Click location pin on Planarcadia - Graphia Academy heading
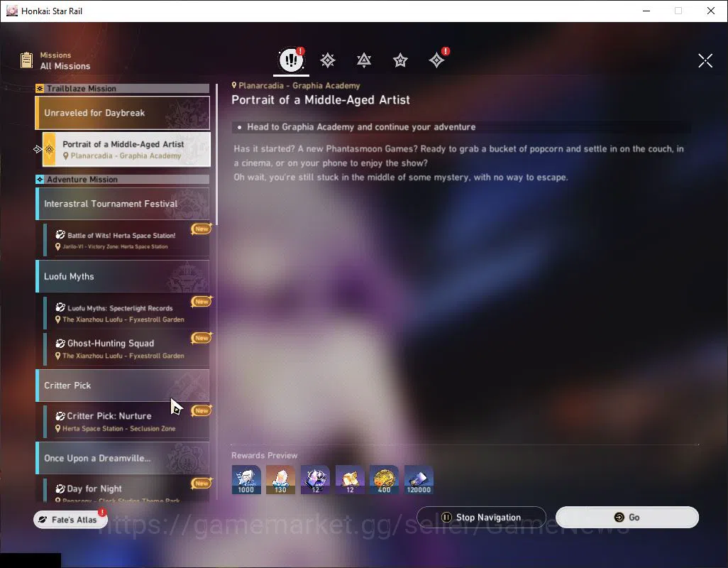 (x=234, y=85)
